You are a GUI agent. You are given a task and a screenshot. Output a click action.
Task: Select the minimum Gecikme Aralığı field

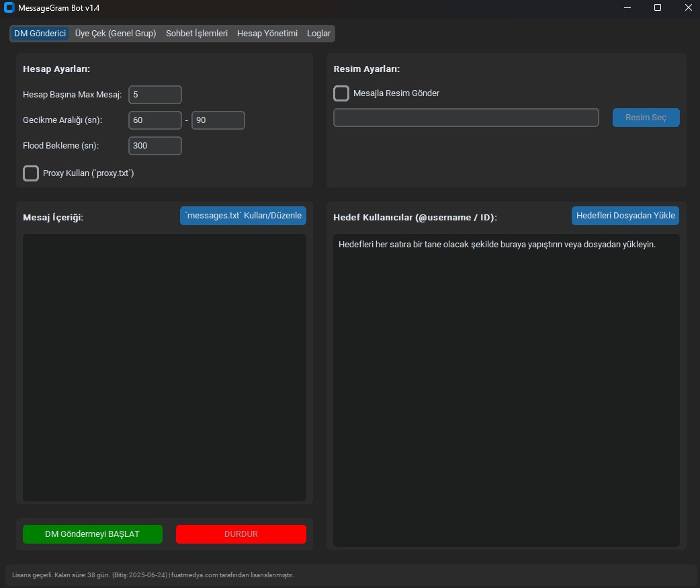coord(155,120)
